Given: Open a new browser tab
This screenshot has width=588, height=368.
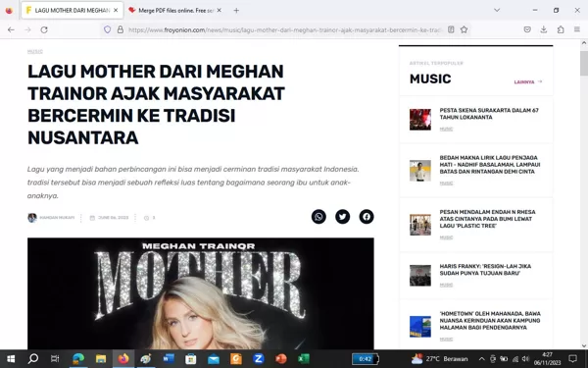Looking at the screenshot, I should pyautogui.click(x=236, y=11).
